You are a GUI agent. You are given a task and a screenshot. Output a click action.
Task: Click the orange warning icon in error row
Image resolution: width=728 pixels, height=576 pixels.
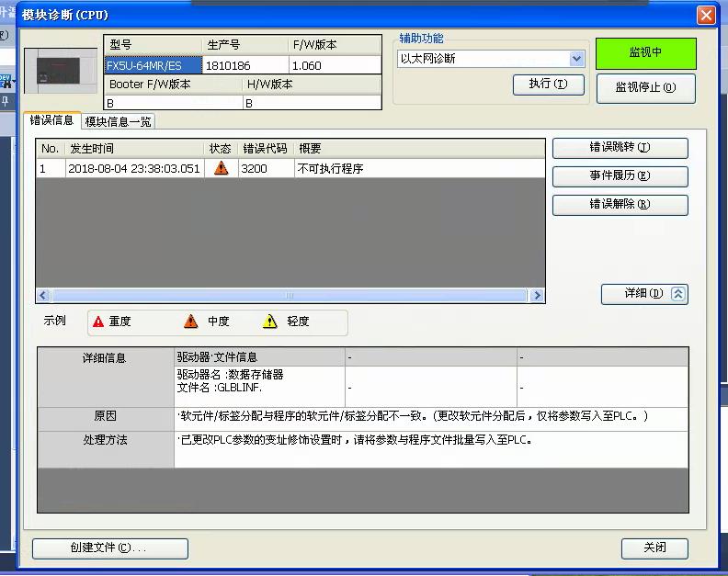(x=221, y=169)
